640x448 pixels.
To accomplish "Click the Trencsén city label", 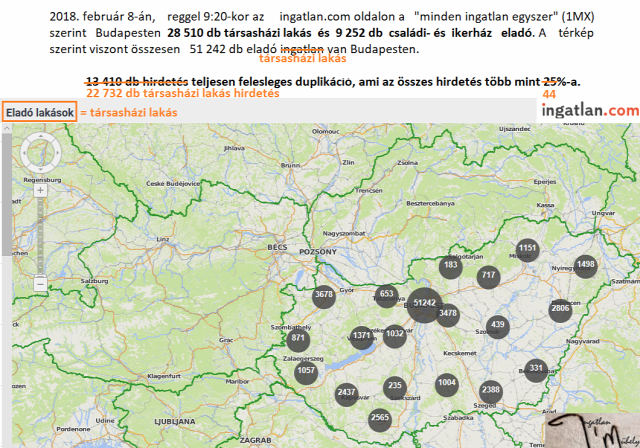I will coord(369,191).
